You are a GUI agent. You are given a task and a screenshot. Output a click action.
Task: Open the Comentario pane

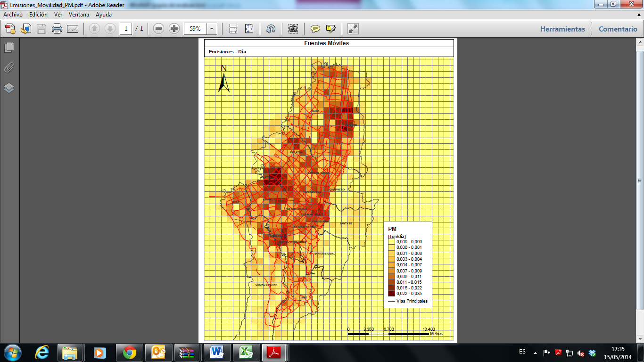click(x=618, y=29)
